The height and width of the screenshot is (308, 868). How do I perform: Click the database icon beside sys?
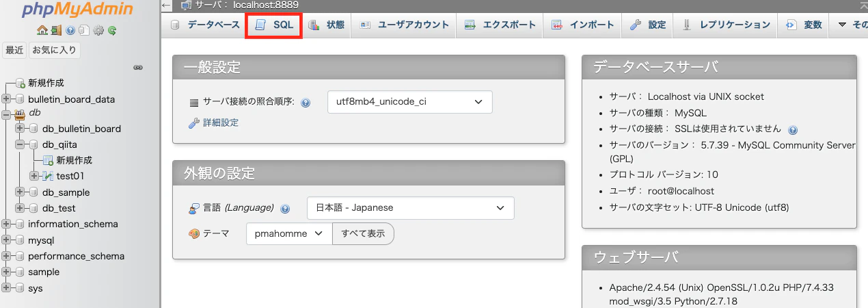click(x=20, y=288)
